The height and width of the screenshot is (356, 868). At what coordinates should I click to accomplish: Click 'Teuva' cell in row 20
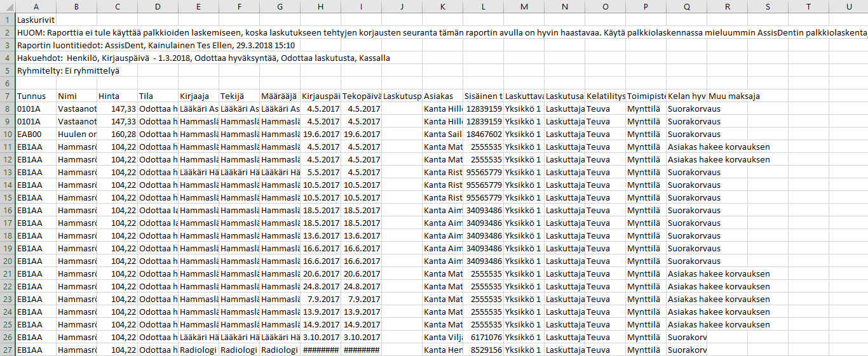tap(605, 261)
